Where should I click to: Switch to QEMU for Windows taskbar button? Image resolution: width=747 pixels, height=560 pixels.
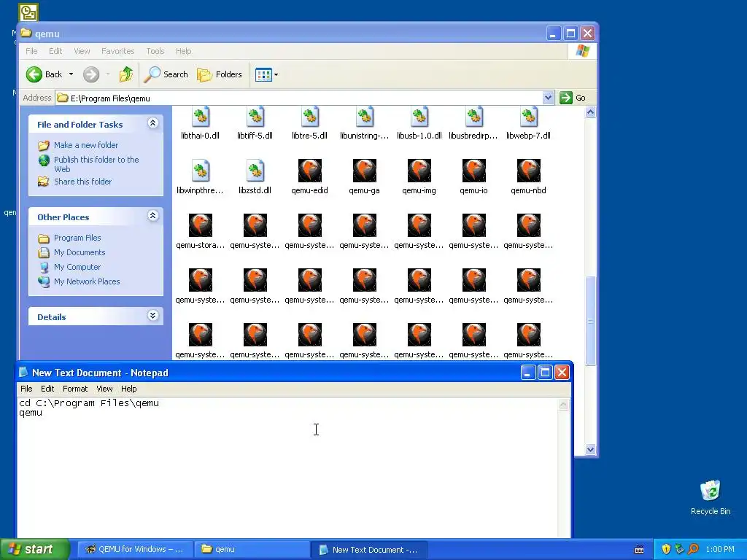[135, 550]
